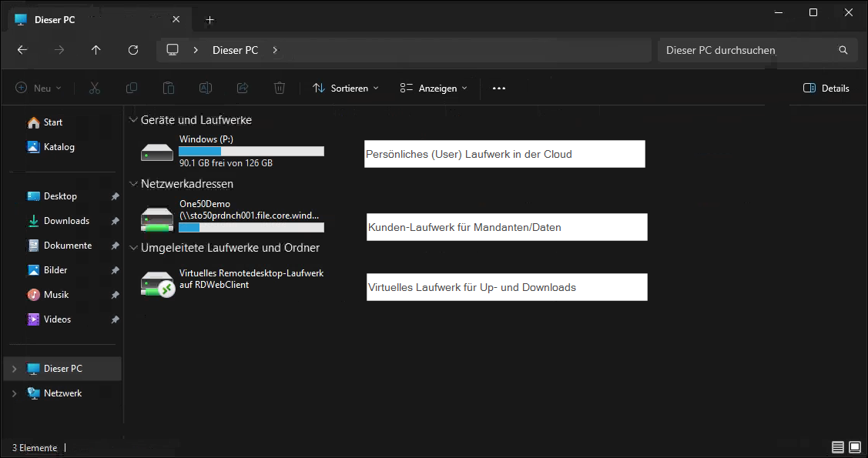Image resolution: width=868 pixels, height=458 pixels.
Task: Click the Copy icon in toolbar
Action: coord(132,88)
